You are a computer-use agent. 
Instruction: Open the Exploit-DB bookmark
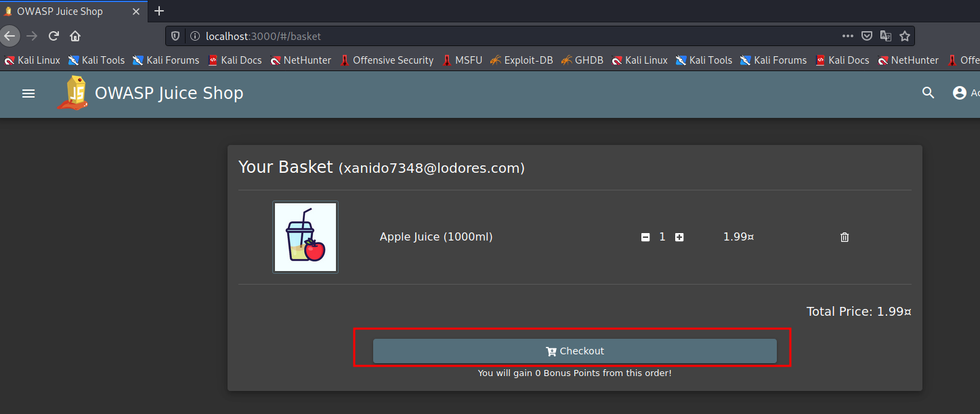[521, 60]
